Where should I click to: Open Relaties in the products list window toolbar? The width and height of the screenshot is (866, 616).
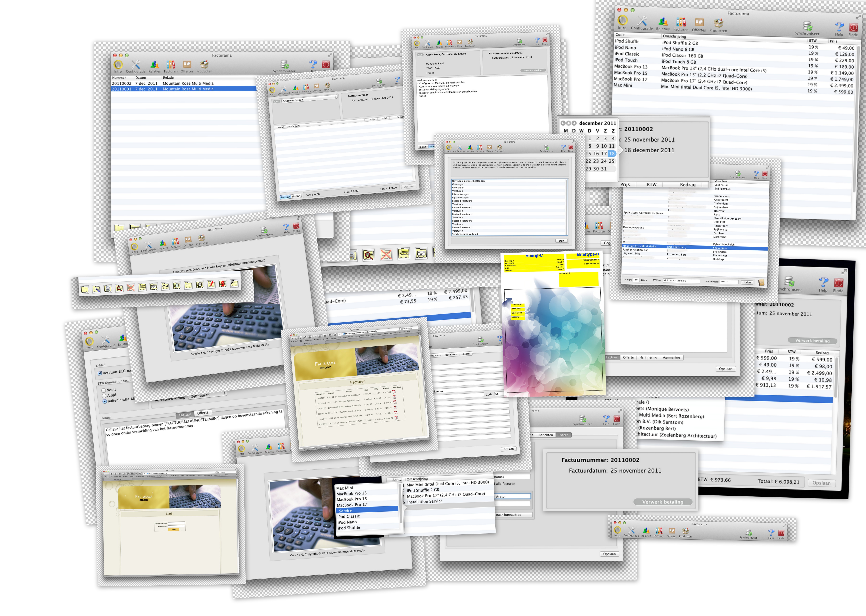(663, 24)
